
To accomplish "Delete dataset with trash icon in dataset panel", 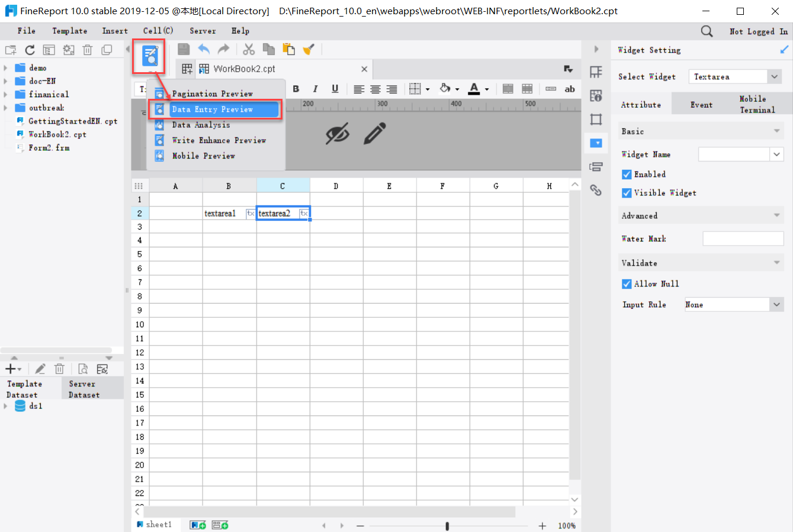I will [59, 368].
